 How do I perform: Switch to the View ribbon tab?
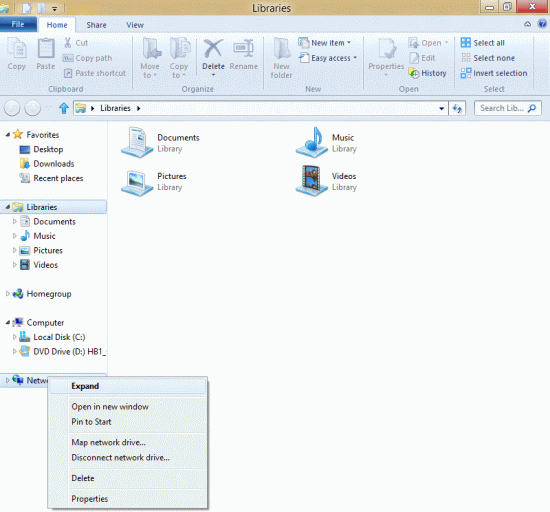[135, 25]
